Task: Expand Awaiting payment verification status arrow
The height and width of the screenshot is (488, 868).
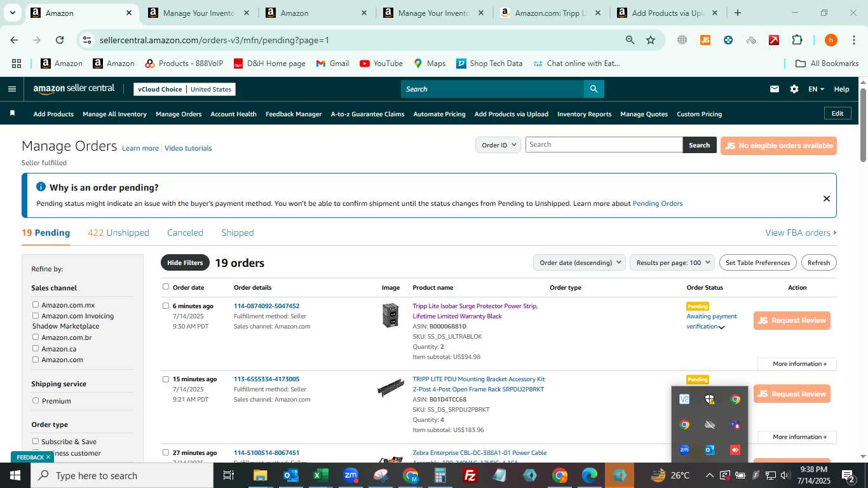Action: pyautogui.click(x=722, y=327)
